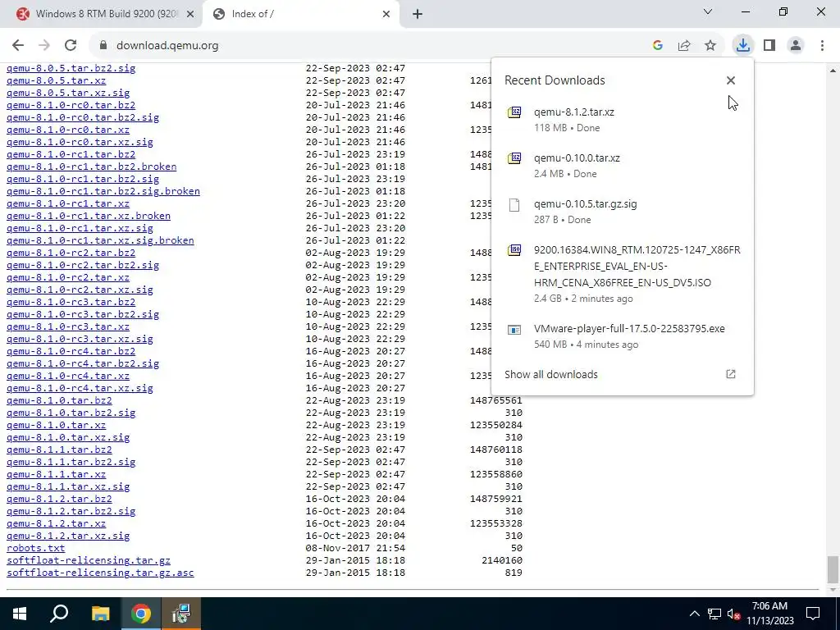Screen dimensions: 840x630
Task: Open qemu-8.1.2.tar.xz.sig link
Action: coord(68,536)
